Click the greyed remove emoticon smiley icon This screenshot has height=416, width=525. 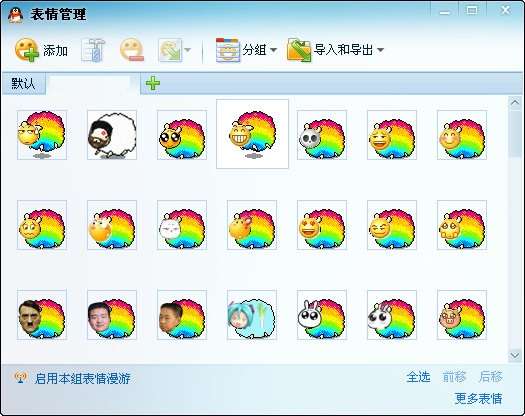click(x=132, y=50)
